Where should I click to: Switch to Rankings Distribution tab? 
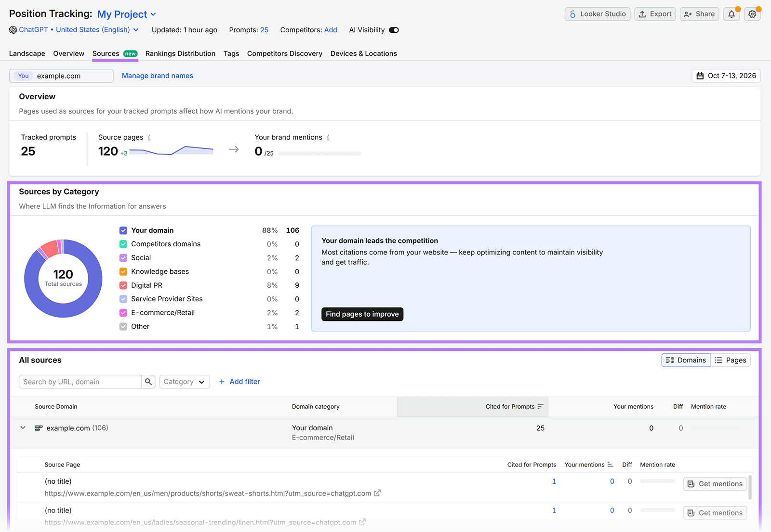(180, 53)
